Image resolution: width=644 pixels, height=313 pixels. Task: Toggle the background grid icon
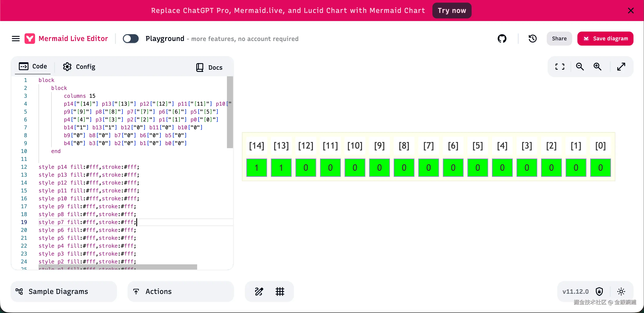point(280,292)
